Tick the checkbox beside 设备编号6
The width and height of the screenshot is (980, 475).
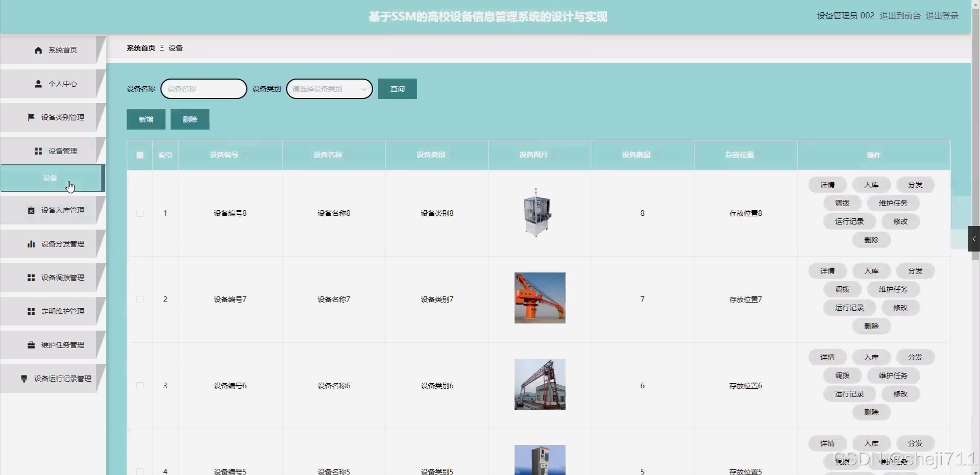coord(140,386)
